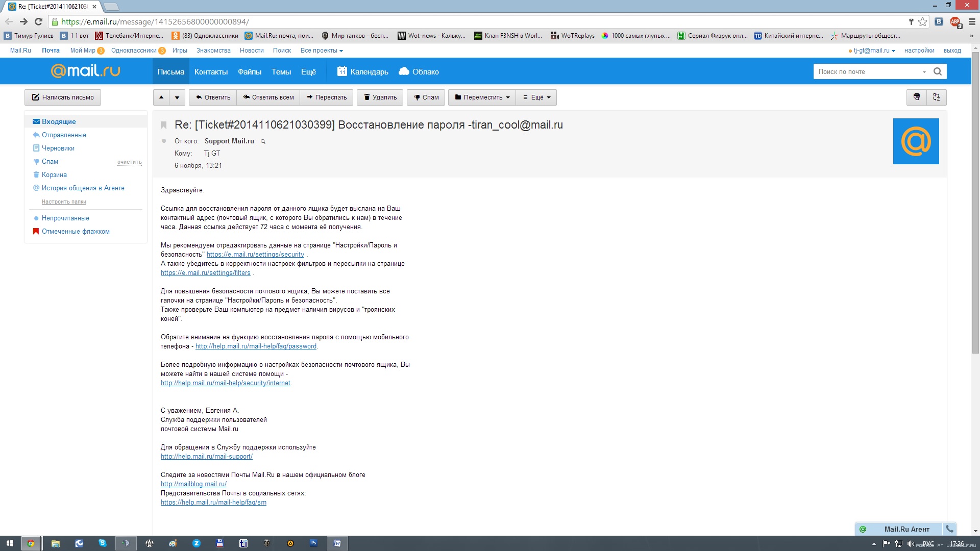Click the mail.ru logo
This screenshot has width=980, height=551.
pyautogui.click(x=85, y=70)
